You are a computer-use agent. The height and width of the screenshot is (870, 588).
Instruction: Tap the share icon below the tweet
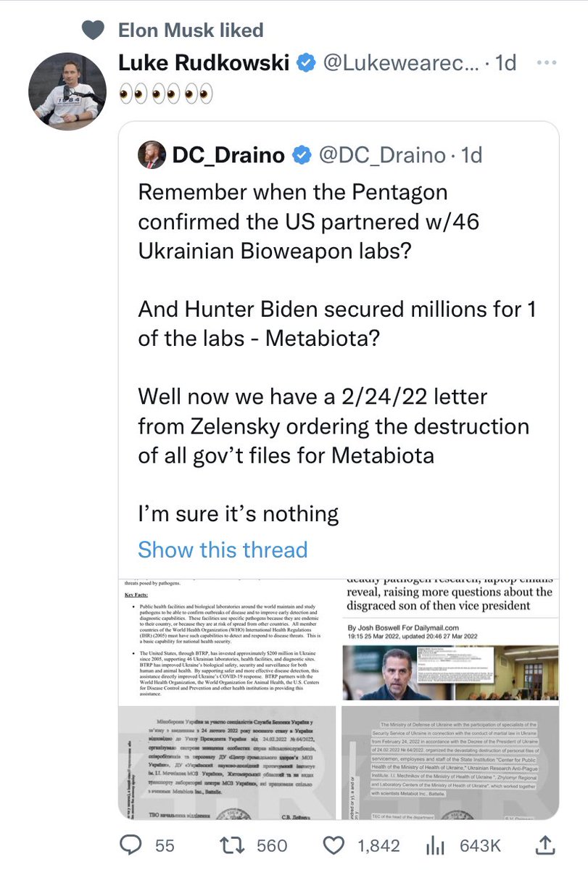(544, 845)
